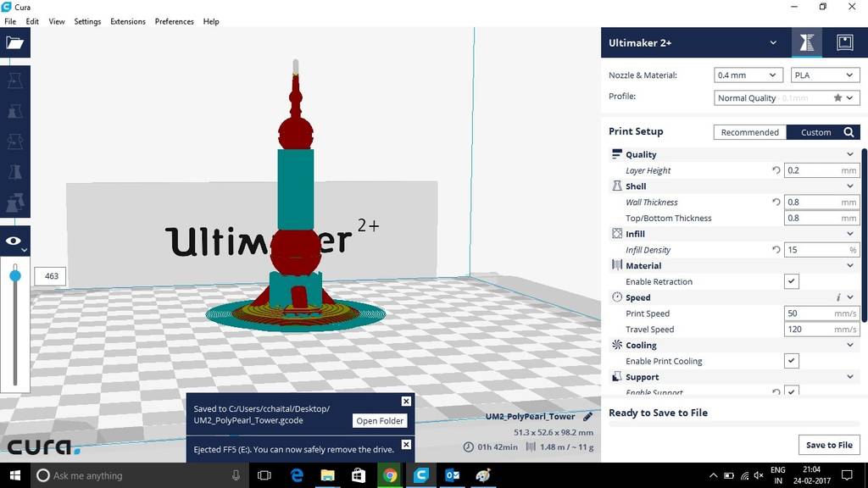868x488 pixels.
Task: Open the File menu
Action: pos(10,21)
